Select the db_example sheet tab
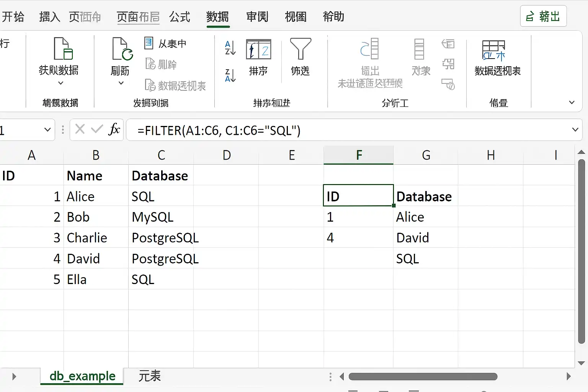Image resolution: width=588 pixels, height=392 pixels. point(82,376)
